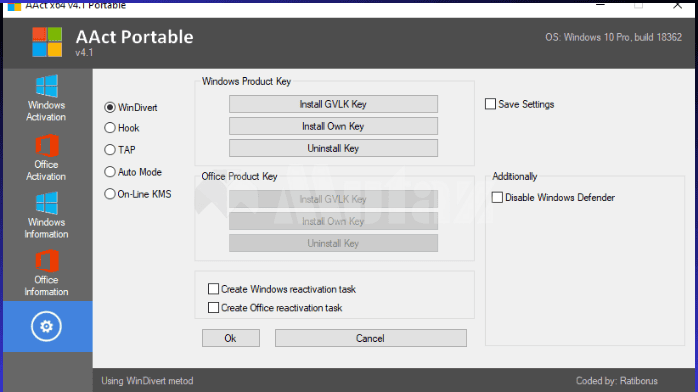Image resolution: width=698 pixels, height=392 pixels.
Task: Close the AAct window
Action: [x=677, y=5]
